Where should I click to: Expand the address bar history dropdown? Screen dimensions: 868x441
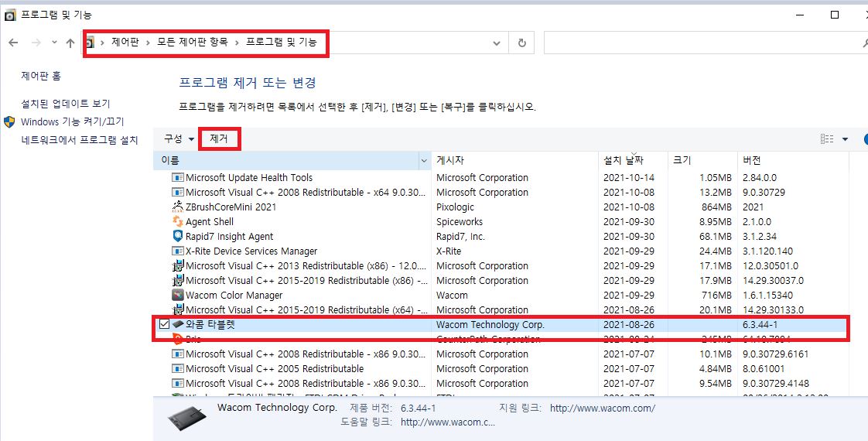(x=497, y=43)
